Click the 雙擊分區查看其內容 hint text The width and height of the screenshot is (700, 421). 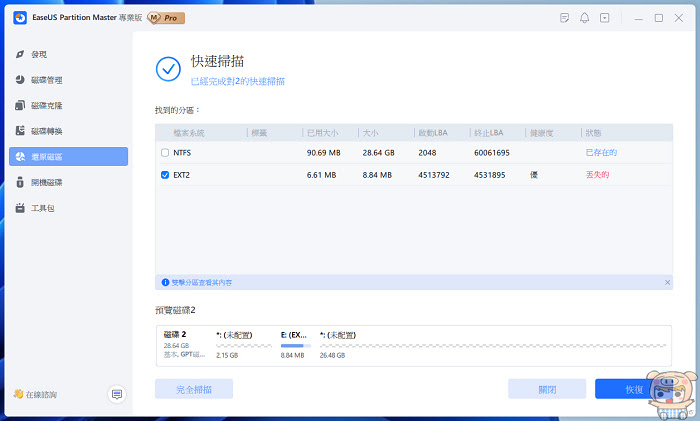coord(202,283)
